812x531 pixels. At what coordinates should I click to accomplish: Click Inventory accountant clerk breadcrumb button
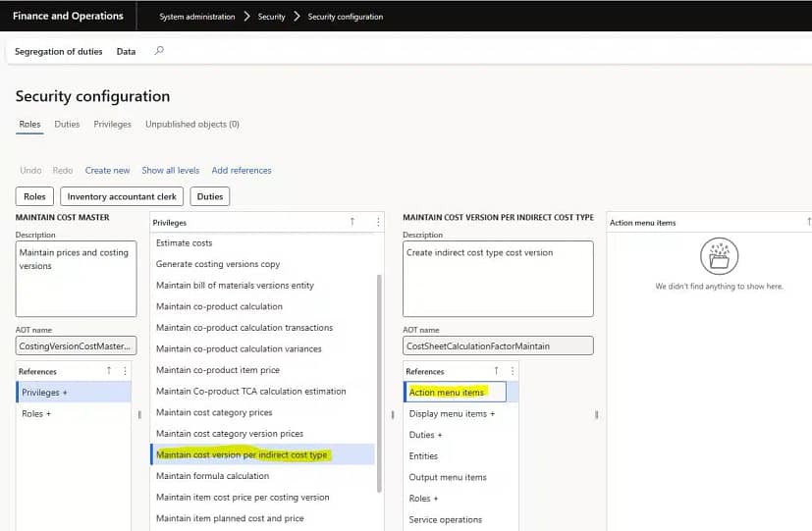[122, 196]
